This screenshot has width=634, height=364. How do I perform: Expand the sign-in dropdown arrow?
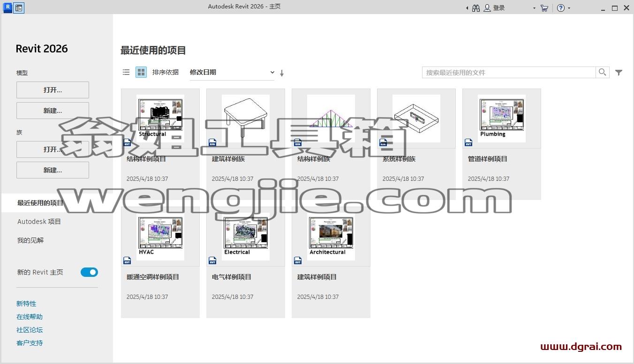pyautogui.click(x=534, y=8)
